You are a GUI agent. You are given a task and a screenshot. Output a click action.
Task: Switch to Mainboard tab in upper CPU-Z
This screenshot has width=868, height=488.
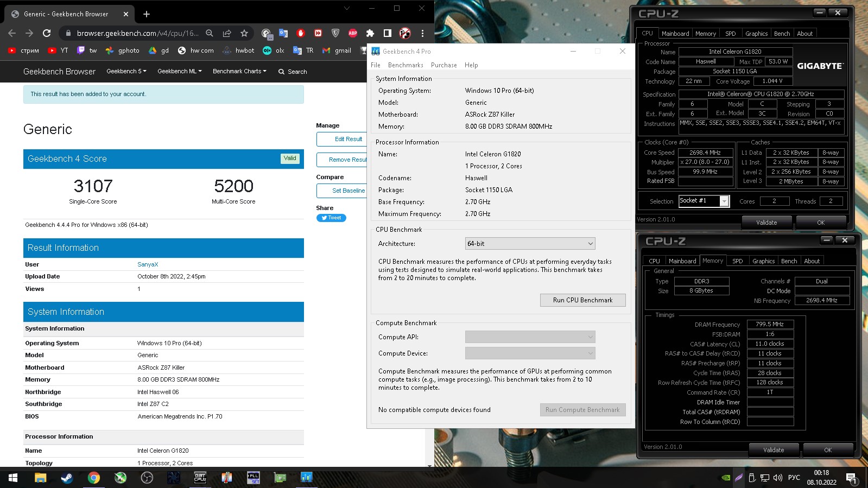point(675,34)
